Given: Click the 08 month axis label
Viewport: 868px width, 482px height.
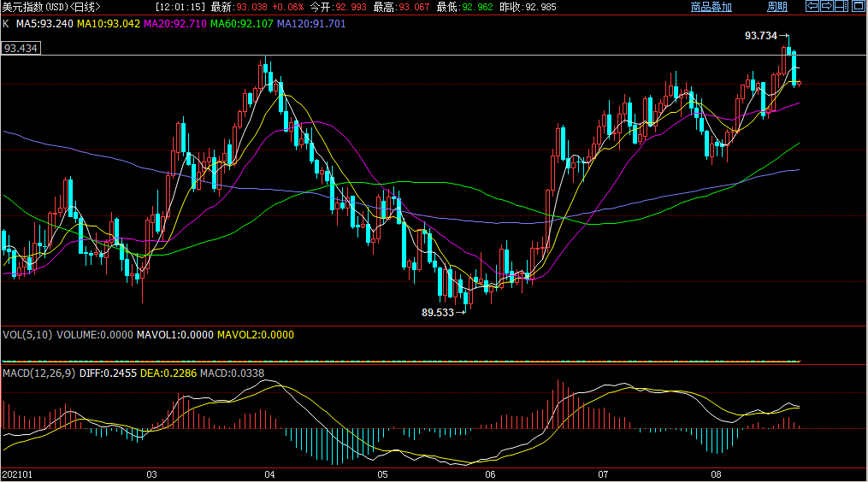Looking at the screenshot, I should tap(717, 474).
